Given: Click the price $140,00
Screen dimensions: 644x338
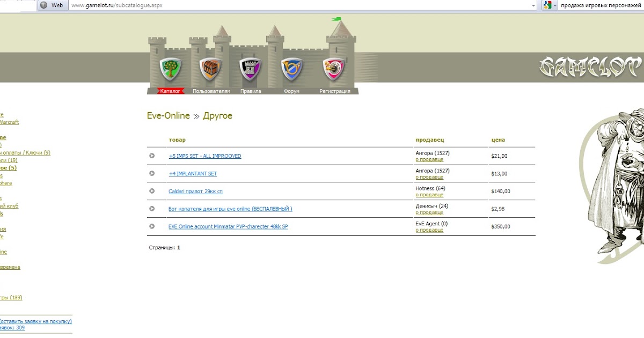Looking at the screenshot, I should tap(501, 192).
